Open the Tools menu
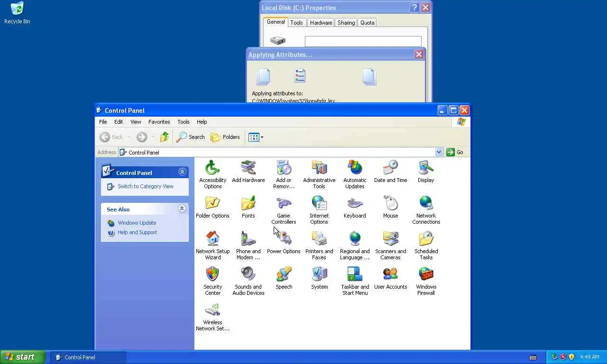Image resolution: width=607 pixels, height=364 pixels. pyautogui.click(x=183, y=122)
